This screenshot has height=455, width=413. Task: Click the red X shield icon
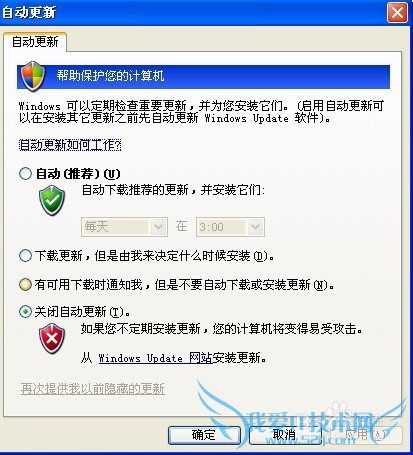point(52,338)
